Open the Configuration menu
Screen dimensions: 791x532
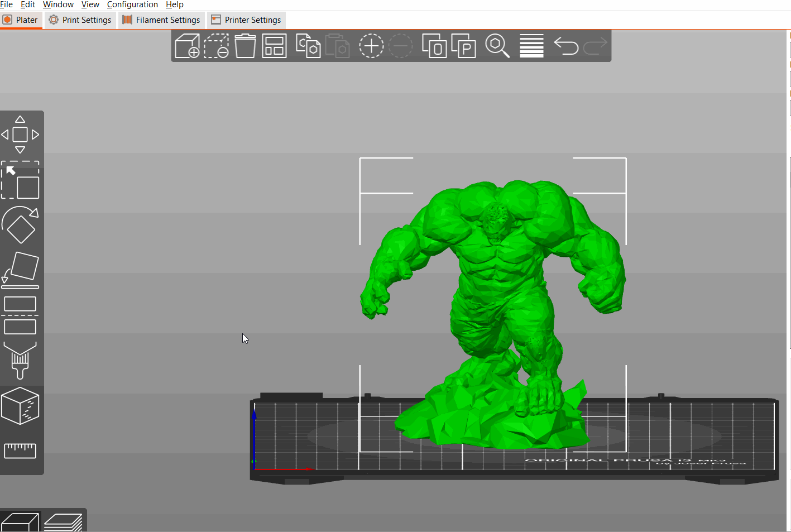pyautogui.click(x=132, y=4)
